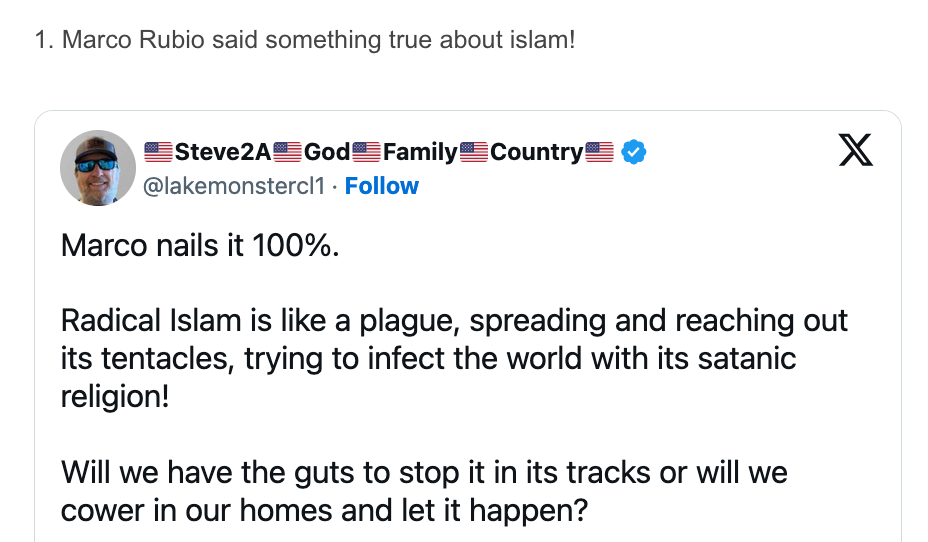
Task: Click the Steve2A display name
Action: (x=223, y=152)
